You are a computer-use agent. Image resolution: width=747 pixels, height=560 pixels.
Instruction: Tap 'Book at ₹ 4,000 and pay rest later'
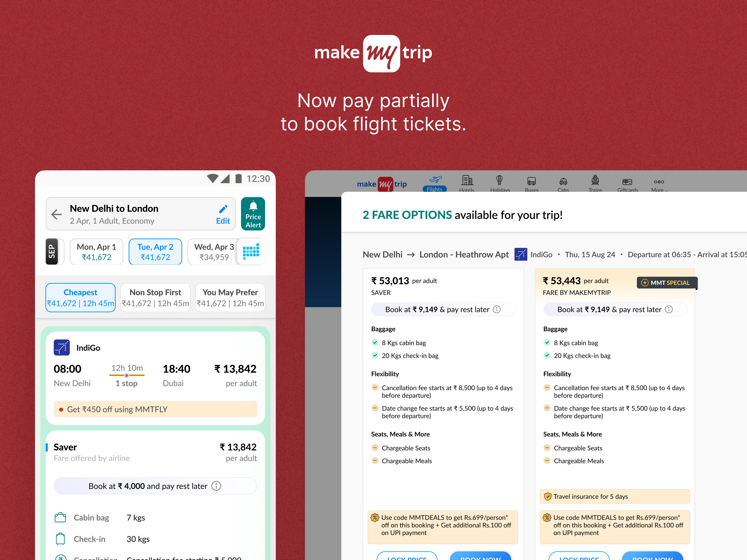(155, 486)
